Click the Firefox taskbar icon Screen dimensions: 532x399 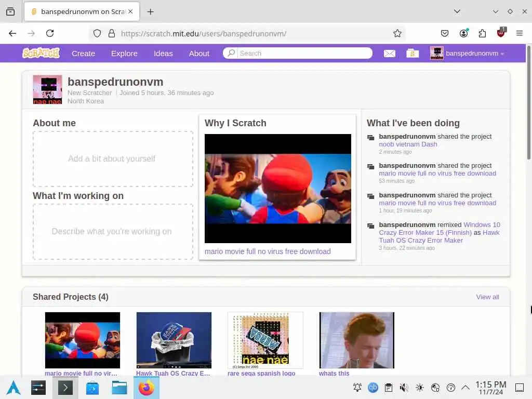point(147,388)
